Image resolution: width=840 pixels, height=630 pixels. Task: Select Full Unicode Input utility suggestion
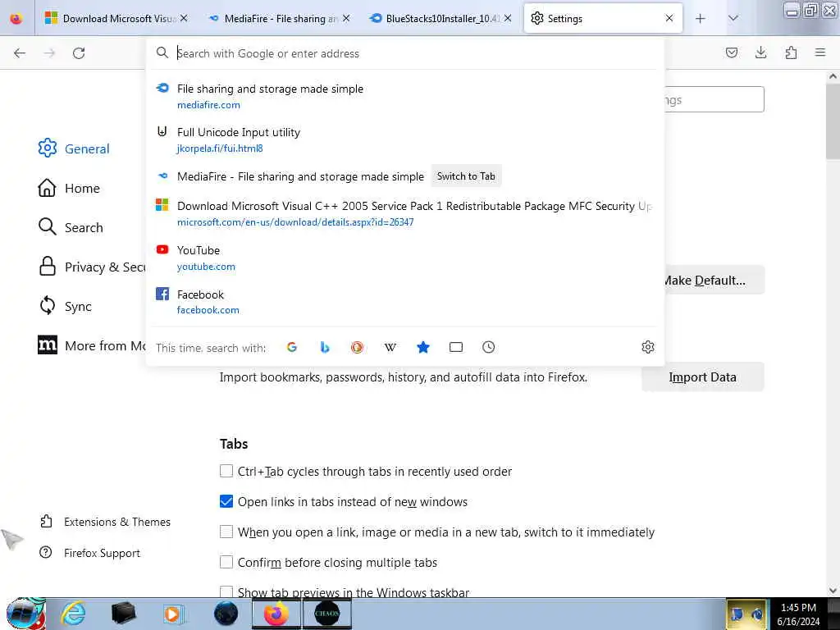405,139
